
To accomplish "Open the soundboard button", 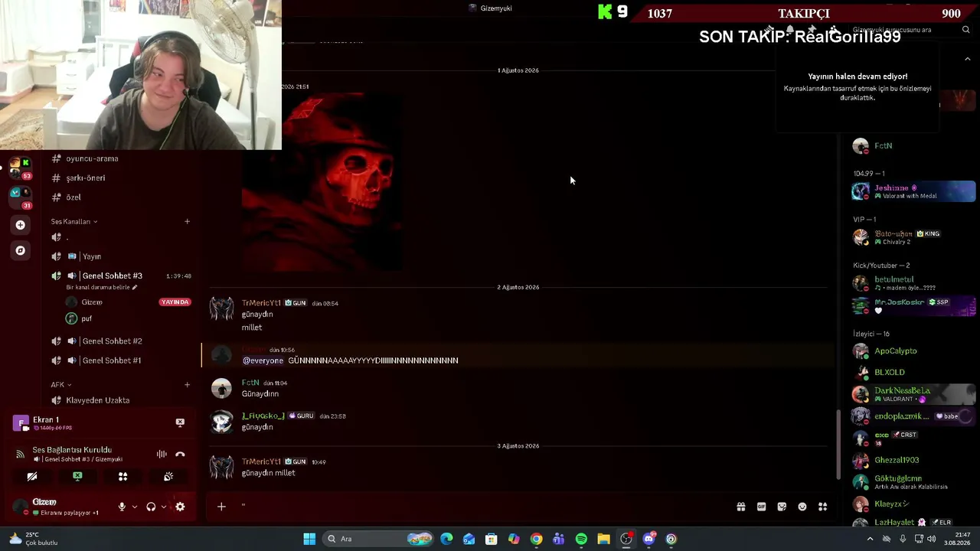I will [168, 476].
